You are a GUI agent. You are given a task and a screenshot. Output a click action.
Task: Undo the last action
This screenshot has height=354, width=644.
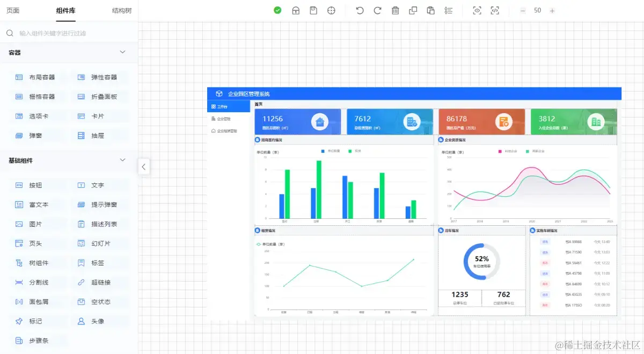[360, 10]
